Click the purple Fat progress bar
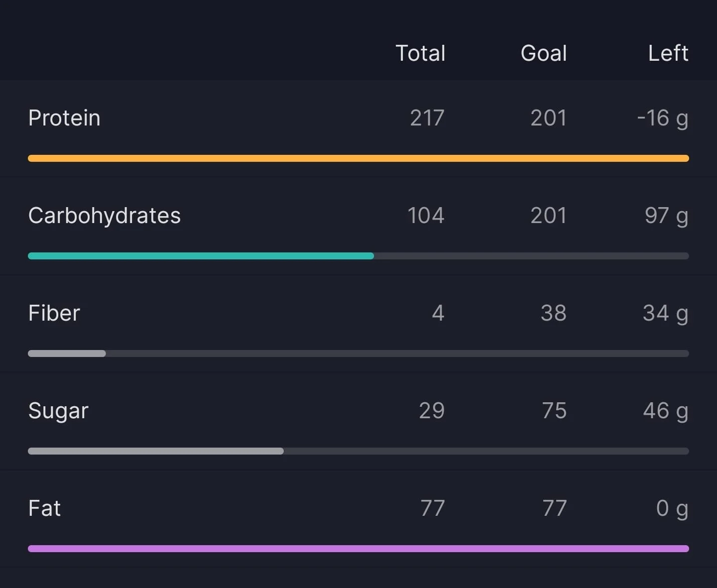The image size is (717, 588). tap(358, 549)
